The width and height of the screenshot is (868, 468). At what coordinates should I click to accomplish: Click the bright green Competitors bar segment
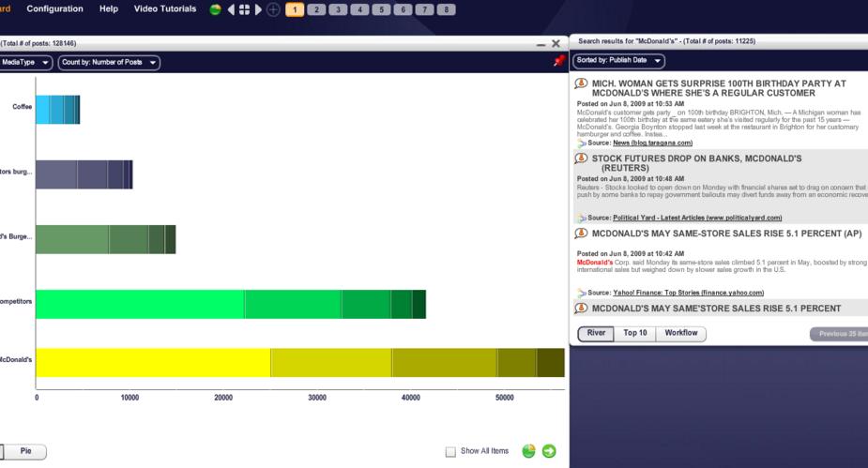pos(140,304)
